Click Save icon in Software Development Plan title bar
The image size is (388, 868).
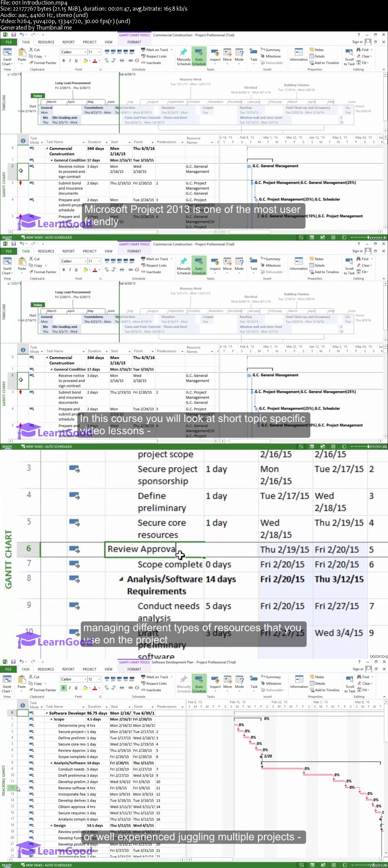coord(13,662)
